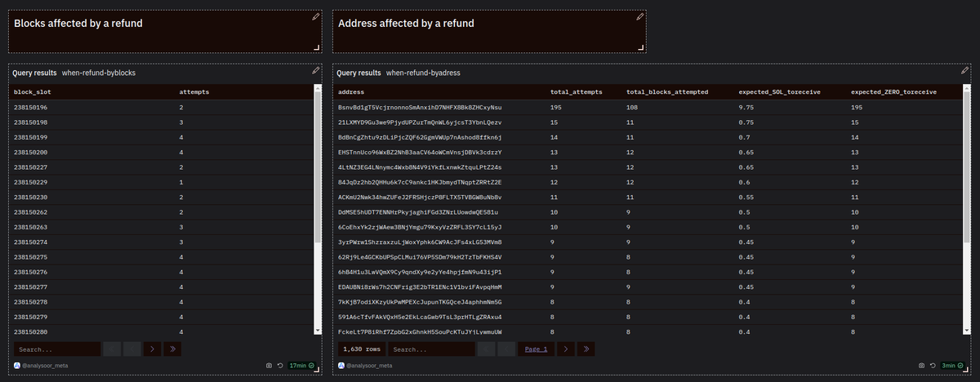Edit the 'Blocks affected by a refund' text widget
Viewport: 980px width, 382px height.
point(315,16)
